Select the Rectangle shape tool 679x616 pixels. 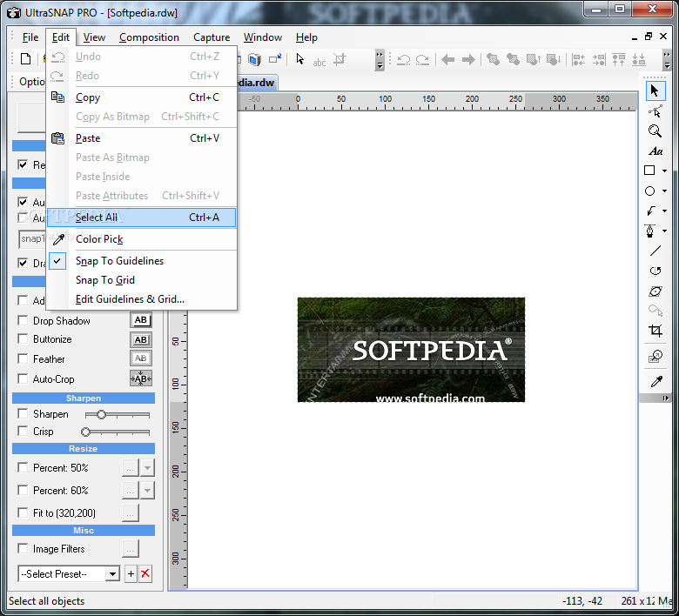(649, 171)
